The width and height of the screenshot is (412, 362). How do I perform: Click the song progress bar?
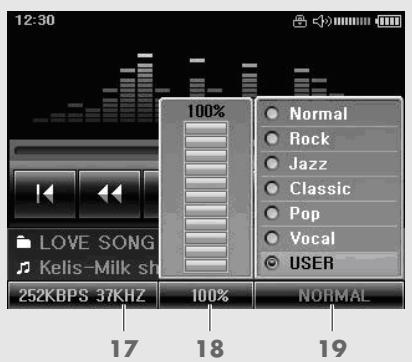(x=86, y=151)
